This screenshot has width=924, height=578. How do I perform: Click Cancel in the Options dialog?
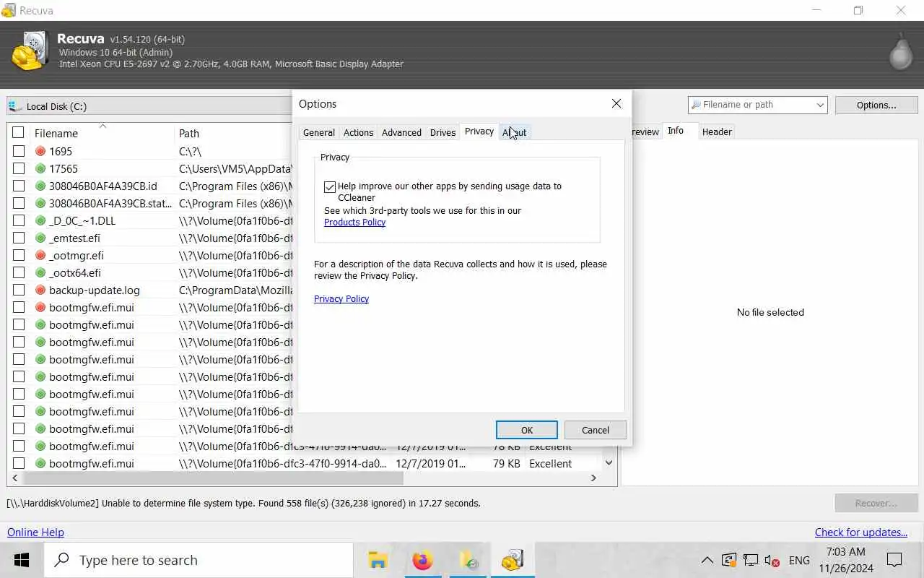[x=596, y=430]
